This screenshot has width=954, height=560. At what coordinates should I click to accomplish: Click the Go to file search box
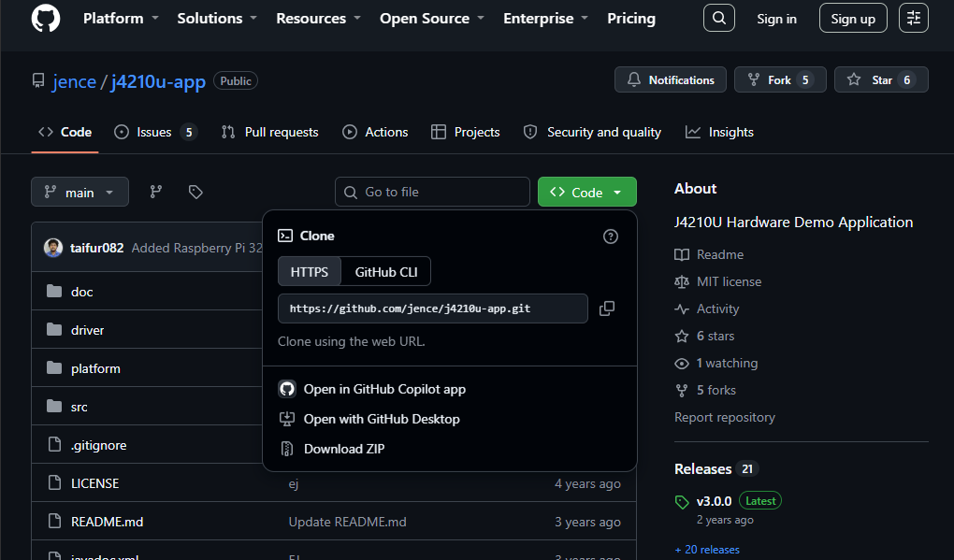click(432, 193)
